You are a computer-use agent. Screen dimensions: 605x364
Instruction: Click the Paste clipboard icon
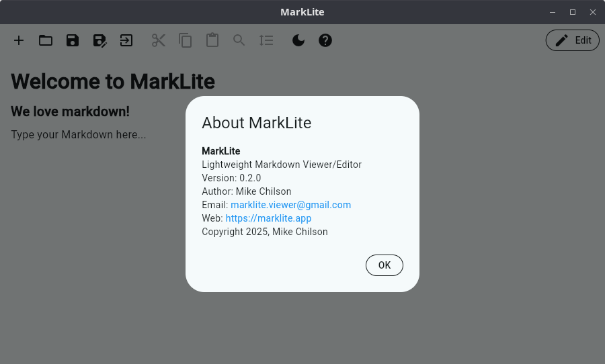(x=212, y=40)
